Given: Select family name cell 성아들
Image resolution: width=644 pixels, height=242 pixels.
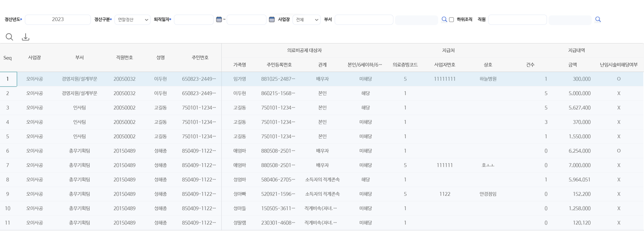Looking at the screenshot, I should pyautogui.click(x=239, y=208).
